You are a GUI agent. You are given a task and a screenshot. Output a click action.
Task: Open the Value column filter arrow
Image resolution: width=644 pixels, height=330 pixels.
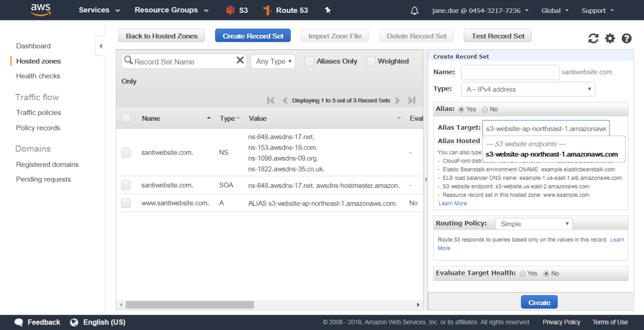[x=399, y=118]
